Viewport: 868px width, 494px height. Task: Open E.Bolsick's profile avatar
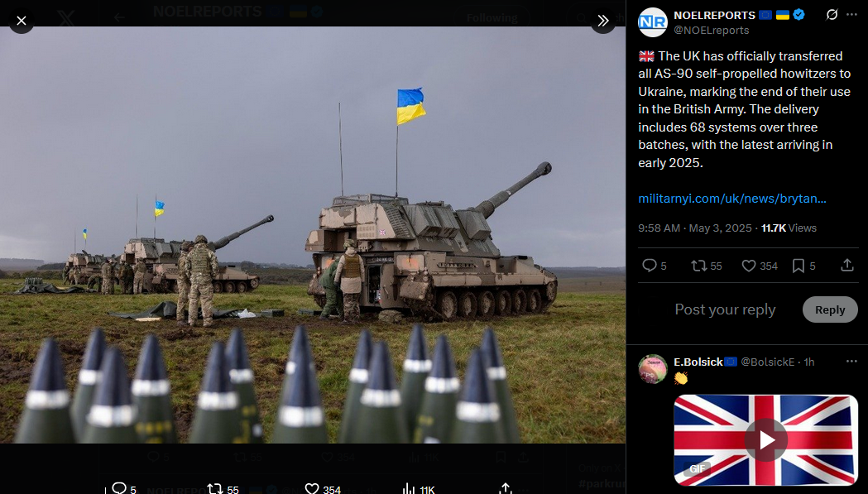tap(653, 369)
